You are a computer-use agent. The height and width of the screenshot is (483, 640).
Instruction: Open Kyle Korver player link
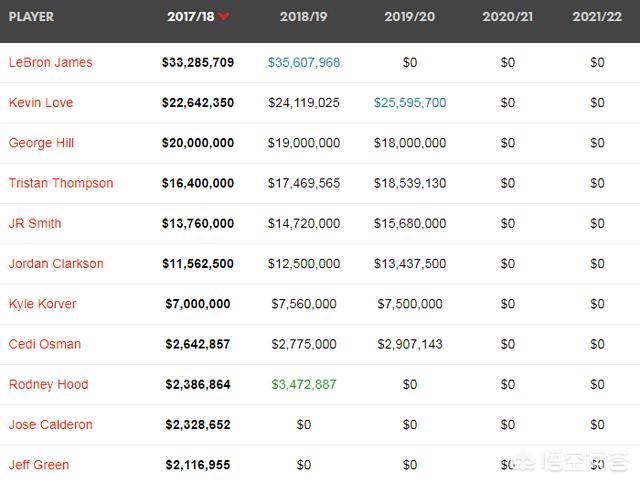(43, 304)
